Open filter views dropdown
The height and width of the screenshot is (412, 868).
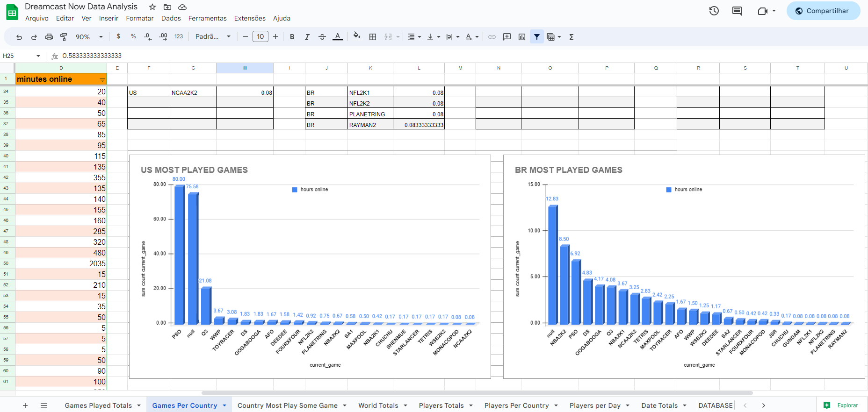pyautogui.click(x=554, y=37)
